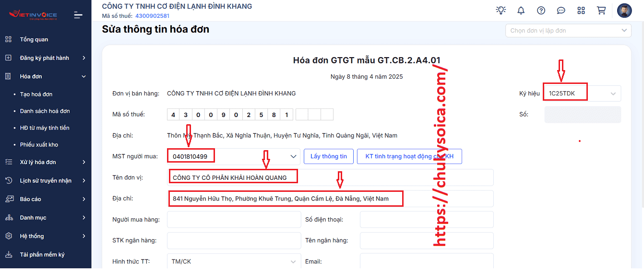Click the Tổng quan dashboard icon

coord(8,39)
